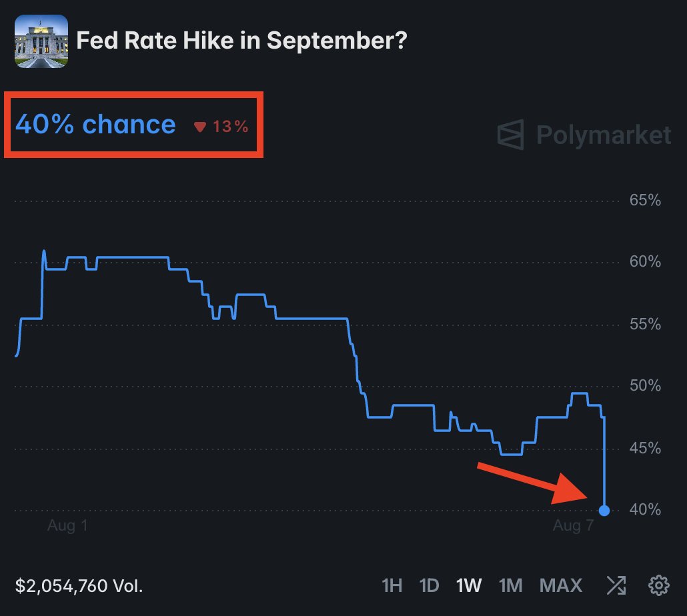This screenshot has width=687, height=616.
Task: Click the 40% chance text
Action: 95,125
